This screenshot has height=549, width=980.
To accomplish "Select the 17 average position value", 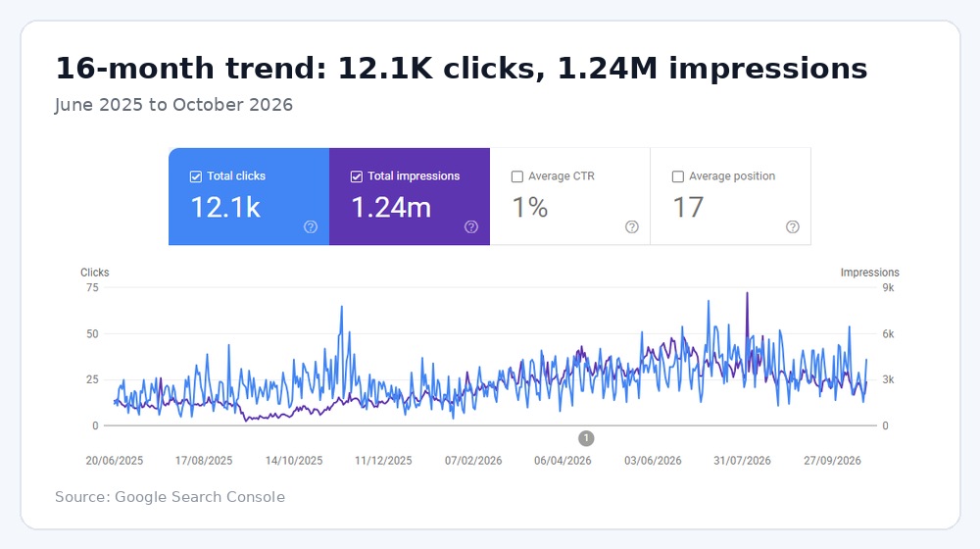I will (x=688, y=208).
